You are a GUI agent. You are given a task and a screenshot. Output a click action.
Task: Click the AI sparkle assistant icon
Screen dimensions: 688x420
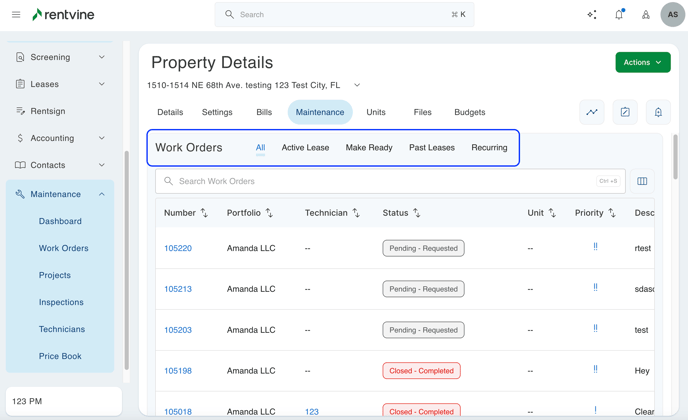pos(592,15)
